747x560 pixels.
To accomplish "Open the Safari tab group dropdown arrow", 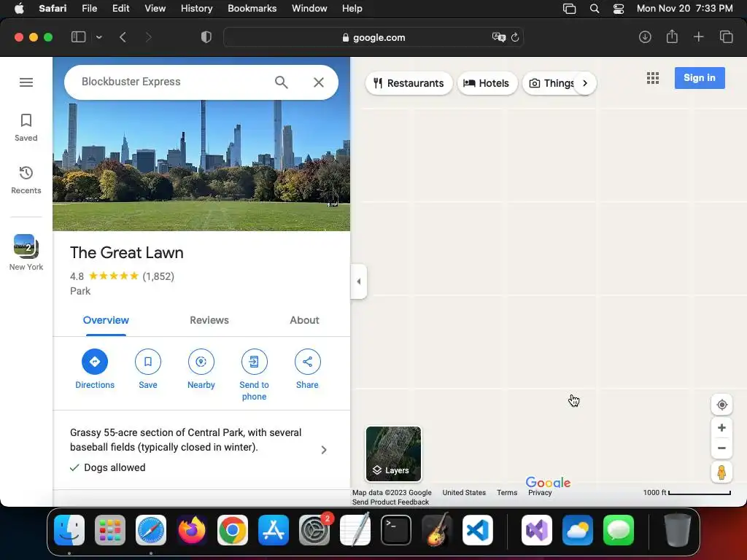I will [99, 37].
